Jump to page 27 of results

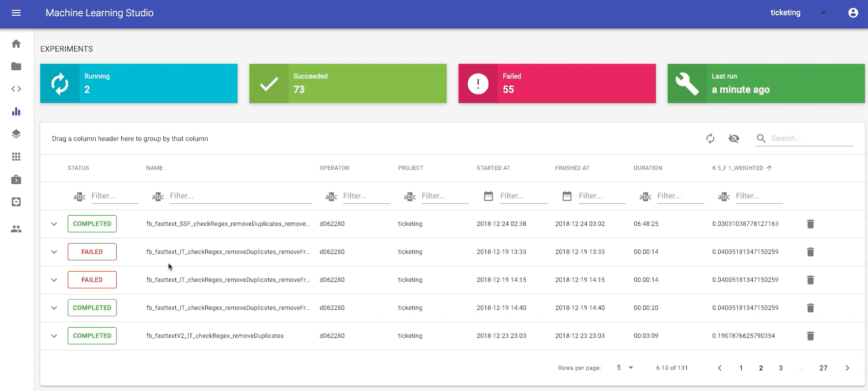(x=823, y=368)
